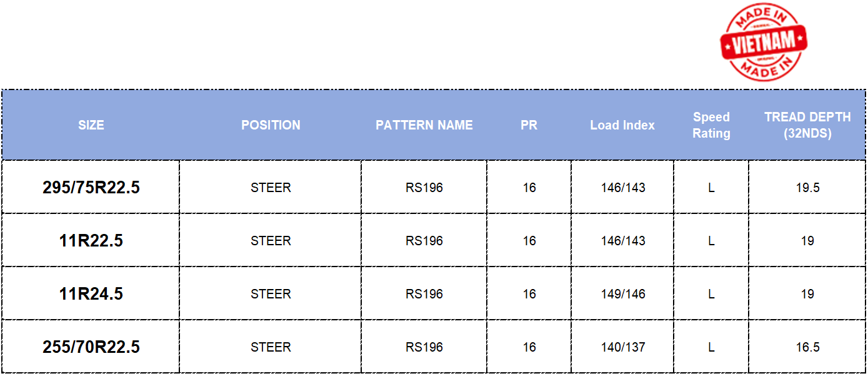Click the Made in Vietnam stamp icon
The height and width of the screenshot is (376, 868).
coord(763,42)
